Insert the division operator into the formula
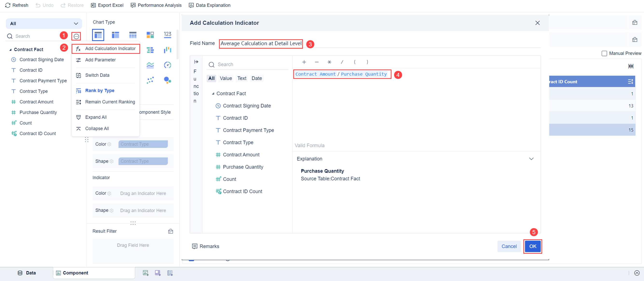Image resolution: width=644 pixels, height=281 pixels. [x=342, y=62]
